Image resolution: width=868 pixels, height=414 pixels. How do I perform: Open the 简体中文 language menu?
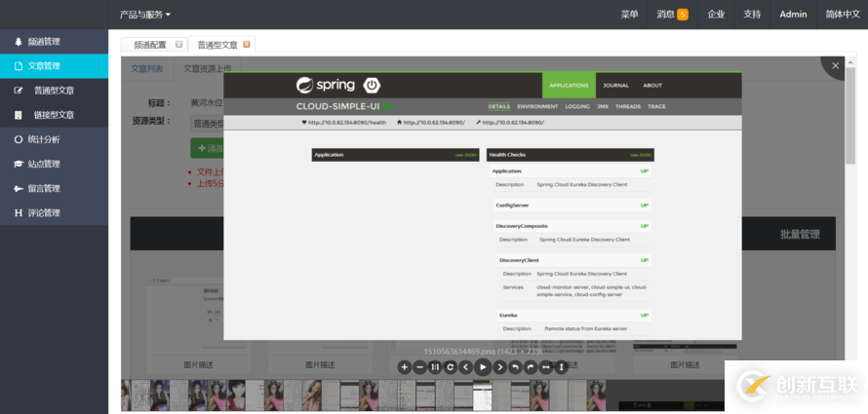pyautogui.click(x=843, y=15)
